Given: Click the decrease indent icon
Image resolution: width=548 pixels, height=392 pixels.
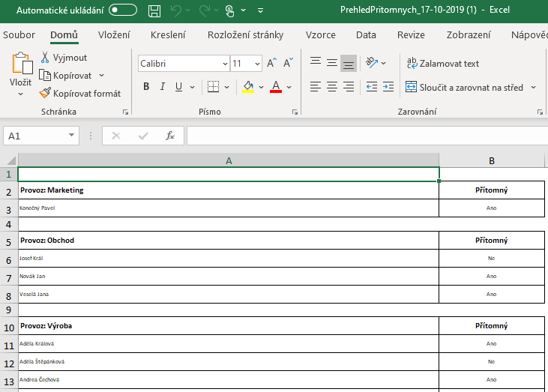Looking at the screenshot, I should 372,87.
